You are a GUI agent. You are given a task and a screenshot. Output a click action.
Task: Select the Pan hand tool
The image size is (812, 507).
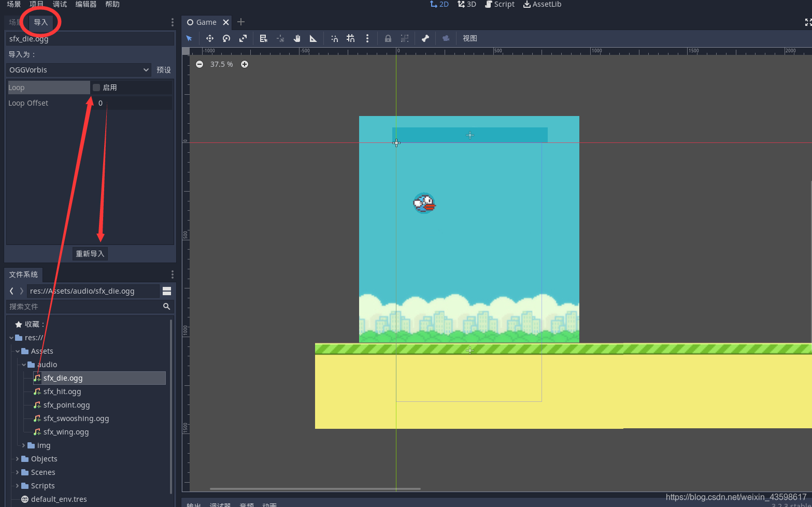click(x=297, y=38)
